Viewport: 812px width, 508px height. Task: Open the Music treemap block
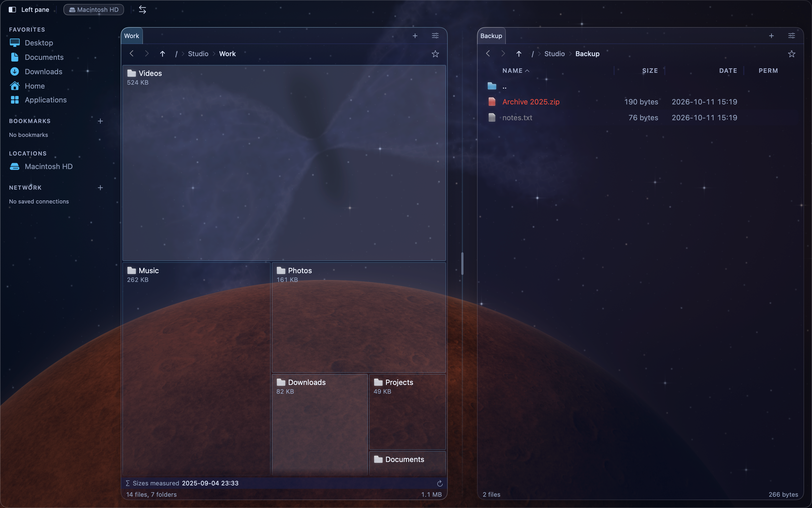(x=196, y=369)
